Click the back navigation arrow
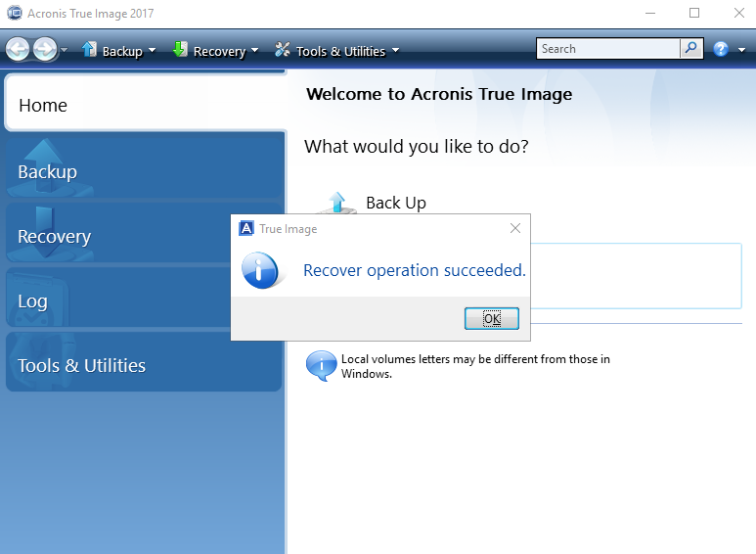756x554 pixels. click(18, 49)
